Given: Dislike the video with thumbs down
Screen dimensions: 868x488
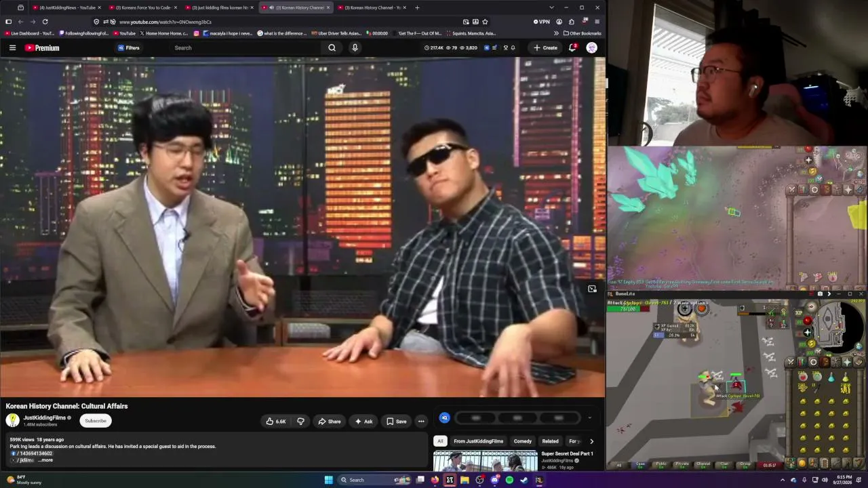Looking at the screenshot, I should coord(301,421).
